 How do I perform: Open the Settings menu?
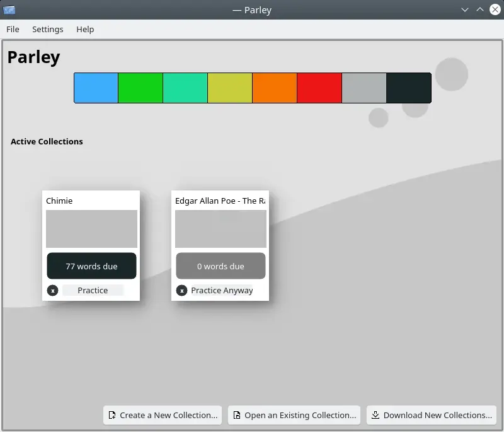tap(48, 29)
